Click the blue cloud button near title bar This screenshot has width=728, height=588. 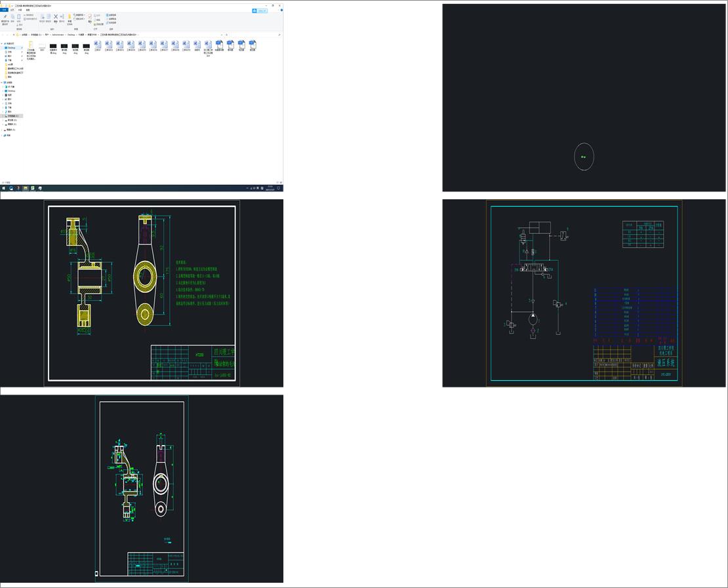[260, 10]
